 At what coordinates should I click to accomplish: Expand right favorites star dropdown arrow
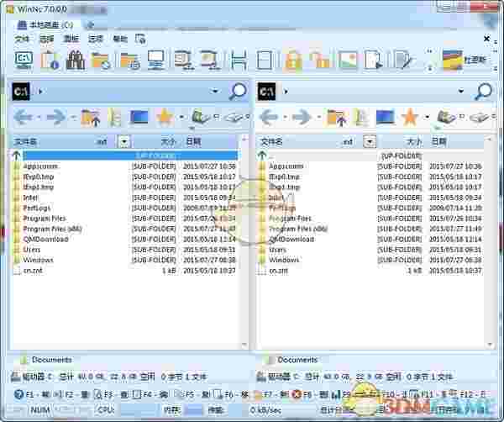[428, 117]
